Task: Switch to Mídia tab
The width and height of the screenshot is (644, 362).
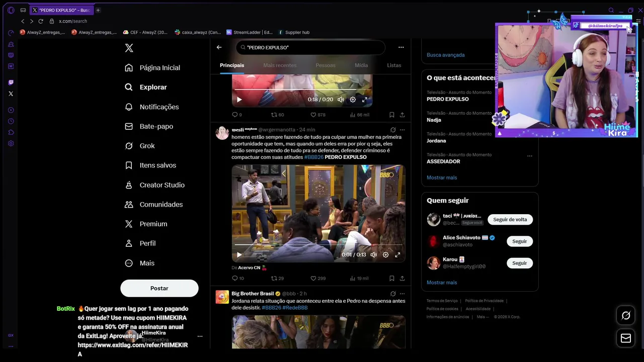Action: (x=361, y=65)
